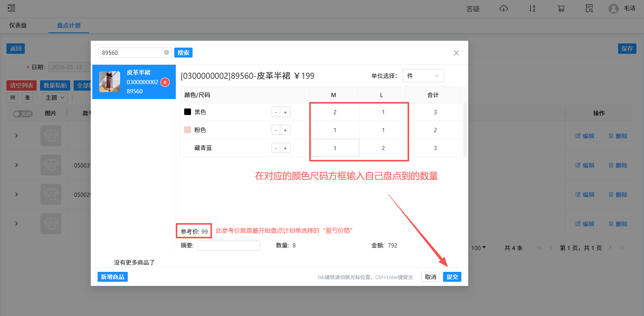Click the 重 toolbar button
The width and height of the screenshot is (644, 316).
[27, 97]
